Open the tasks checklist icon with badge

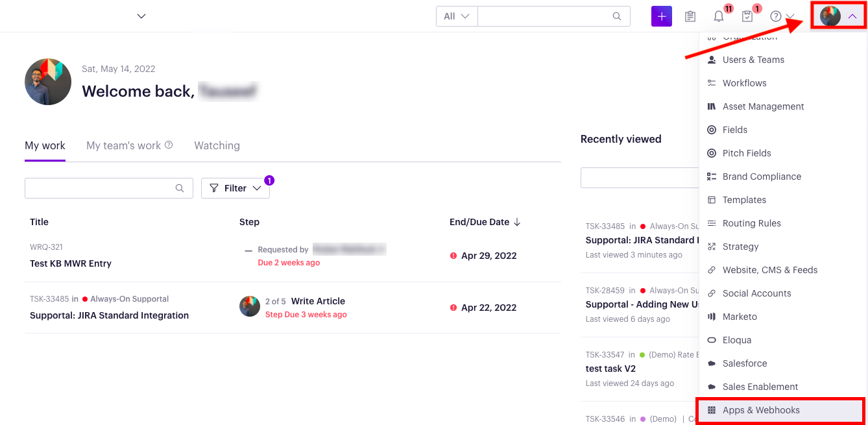pos(747,17)
